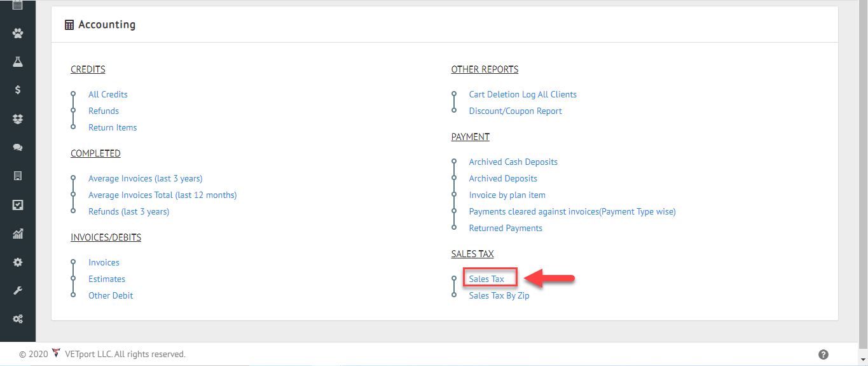The height and width of the screenshot is (366, 868).
Task: Open the Sales Tax By Zip report
Action: point(499,295)
